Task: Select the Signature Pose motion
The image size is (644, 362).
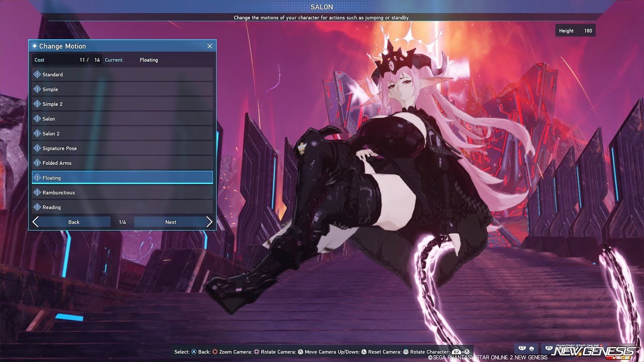Action: [x=122, y=148]
